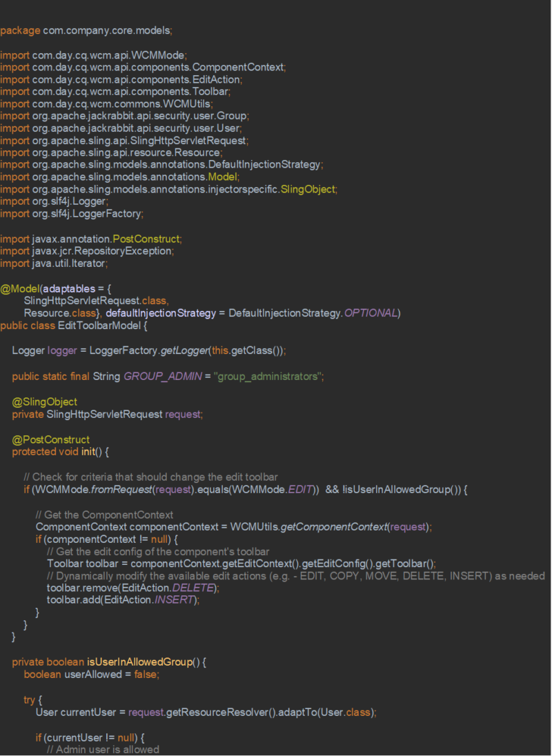Click the comment about edit toolbar criteria
552x756 pixels.
[x=150, y=477]
